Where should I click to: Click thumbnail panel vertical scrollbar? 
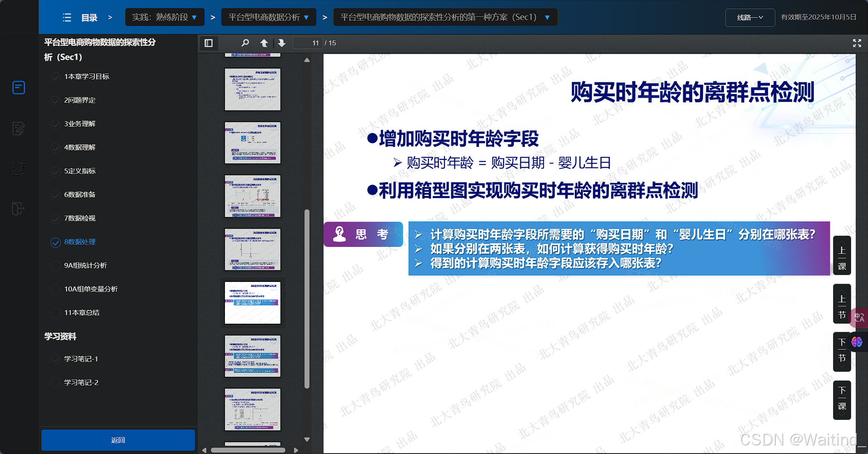tap(307, 299)
